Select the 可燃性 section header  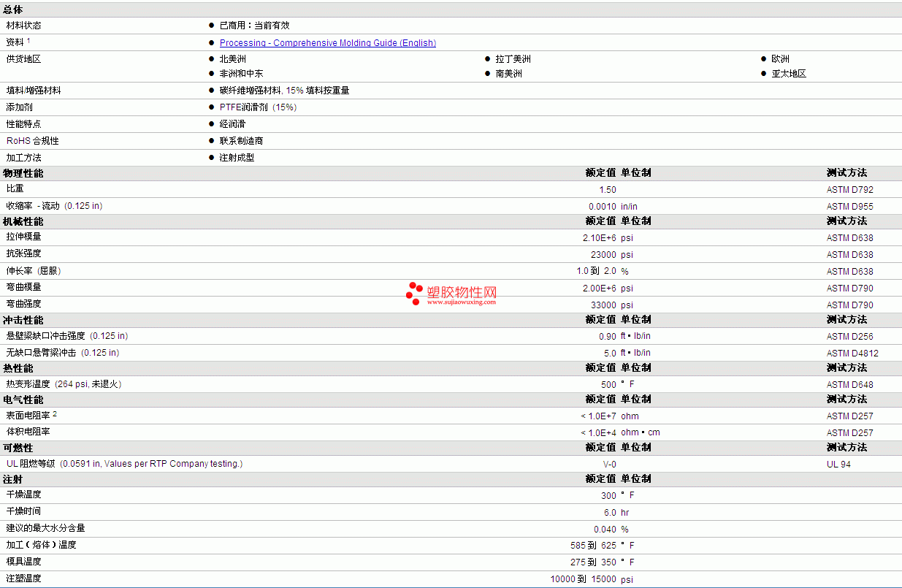[18, 448]
